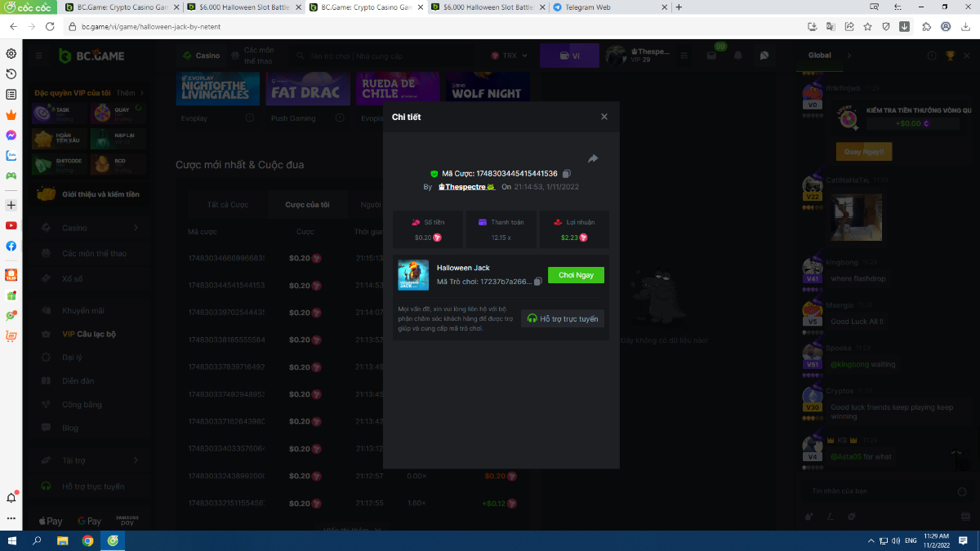Open YouTube from the browser sidebar
Viewport: 980px width, 551px height.
coord(11,225)
